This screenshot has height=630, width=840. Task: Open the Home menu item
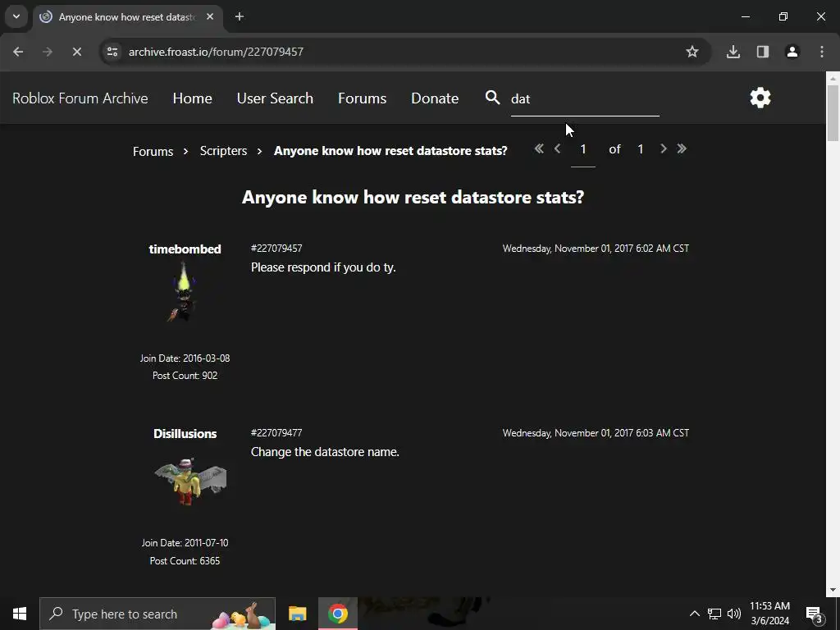tap(192, 98)
